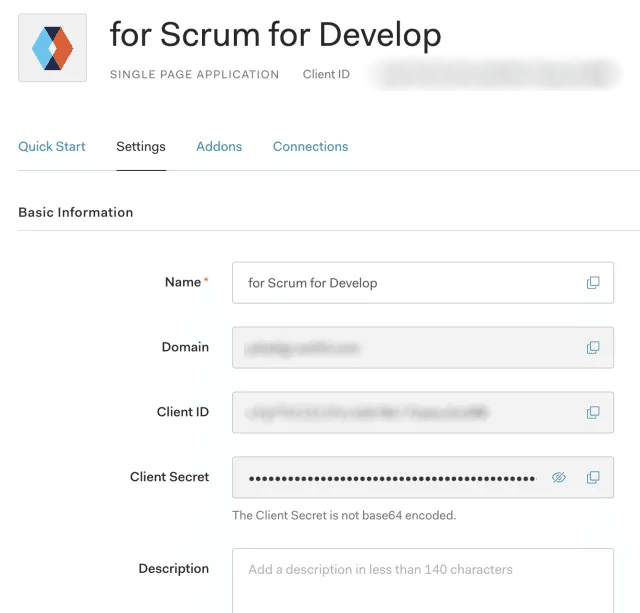Copy the Name field value

593,283
